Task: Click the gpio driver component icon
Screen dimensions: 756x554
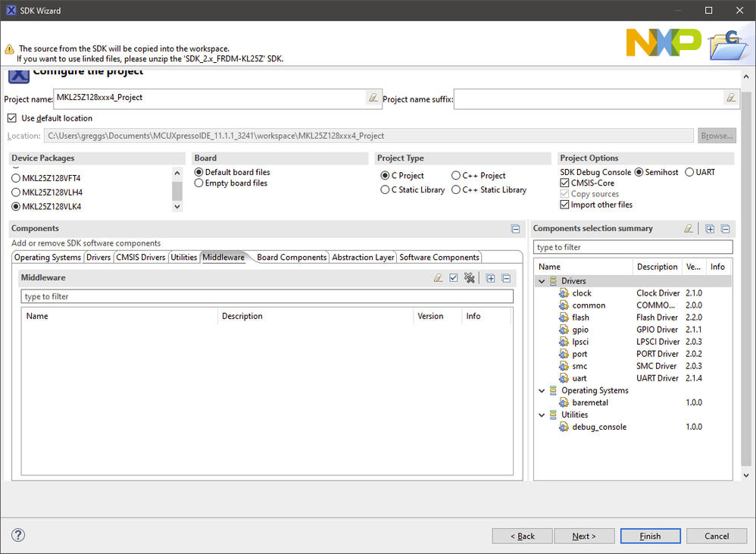Action: (x=564, y=330)
